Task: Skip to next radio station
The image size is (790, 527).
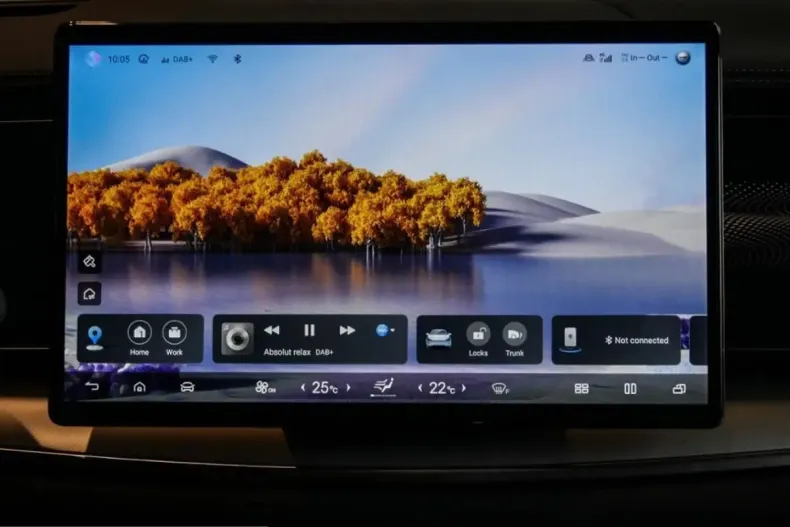Action: click(x=347, y=330)
